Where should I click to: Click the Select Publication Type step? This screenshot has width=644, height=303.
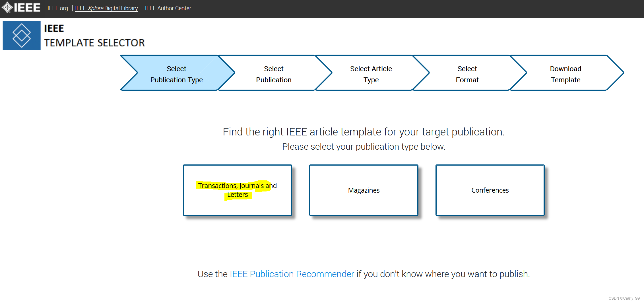click(x=176, y=74)
